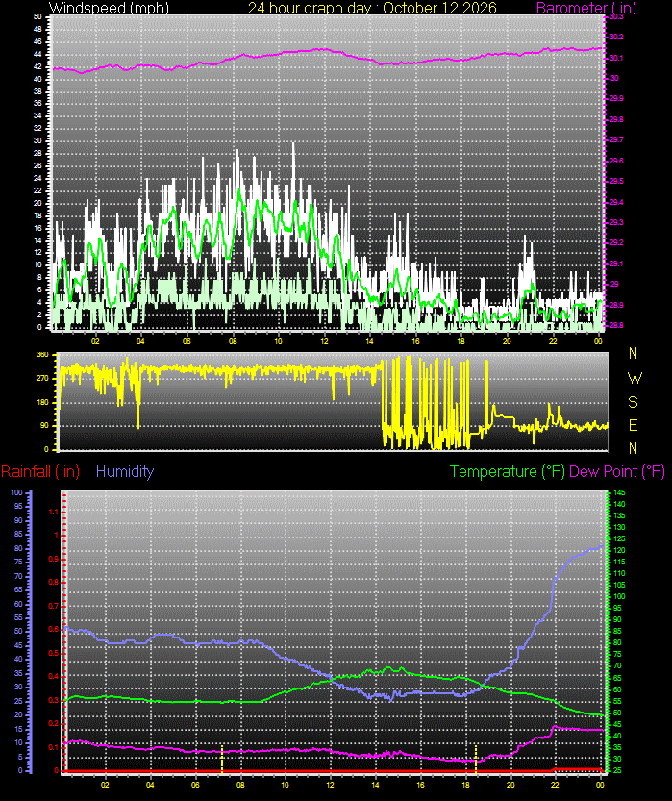Click the 14 hour label under windspeed graph

[370, 341]
